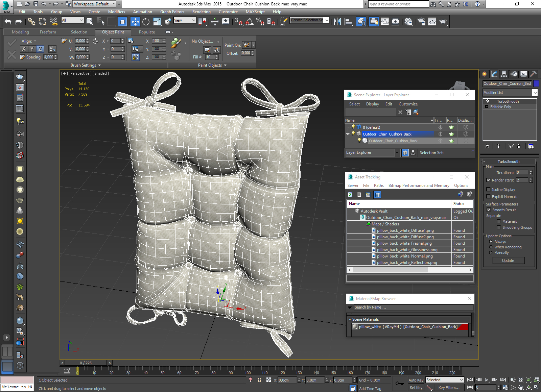Open the Hierarchy command panel tab
The width and height of the screenshot is (541, 392).
504,74
